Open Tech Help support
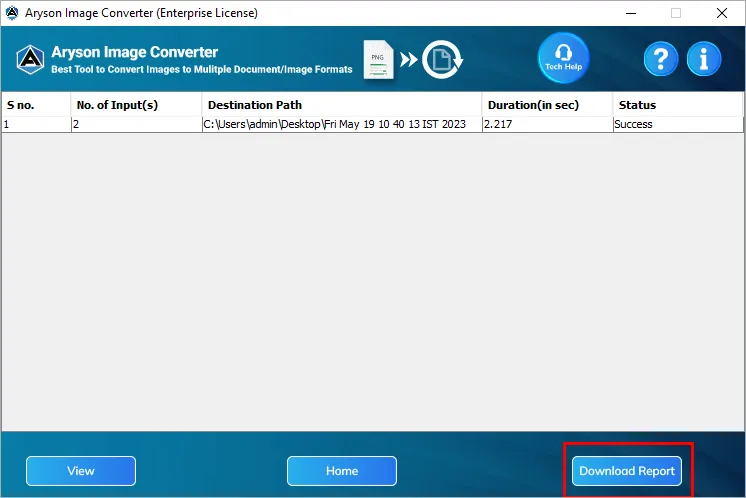The image size is (746, 498). pos(563,58)
